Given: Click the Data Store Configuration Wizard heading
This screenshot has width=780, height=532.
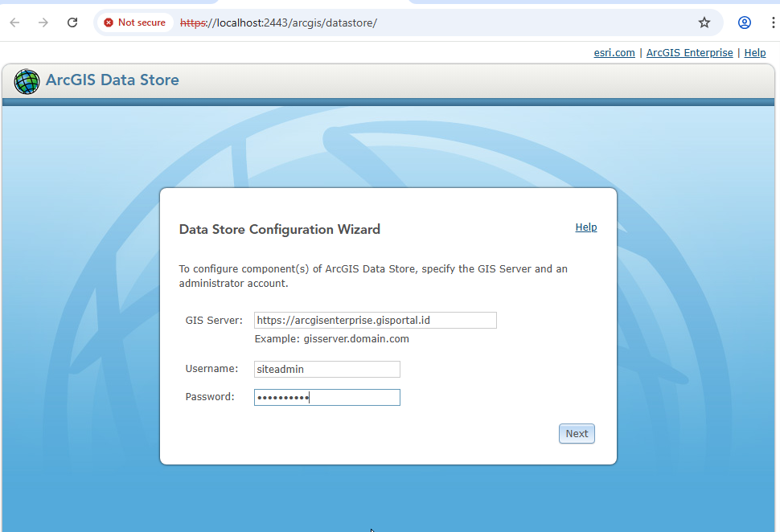Looking at the screenshot, I should click(x=280, y=229).
